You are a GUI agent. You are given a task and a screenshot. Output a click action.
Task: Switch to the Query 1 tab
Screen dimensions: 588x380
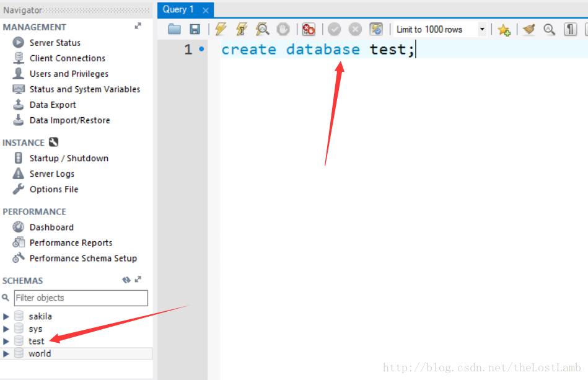[x=178, y=9]
